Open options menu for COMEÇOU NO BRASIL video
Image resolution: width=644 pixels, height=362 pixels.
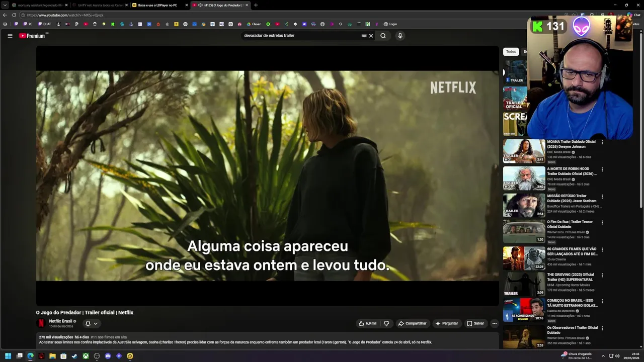click(x=602, y=302)
